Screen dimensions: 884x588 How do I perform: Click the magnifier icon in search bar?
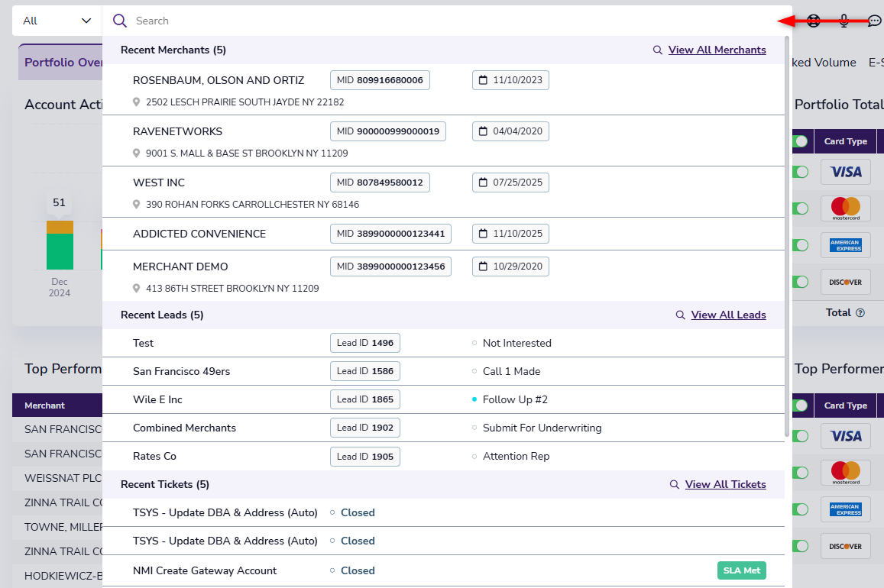[x=120, y=21]
